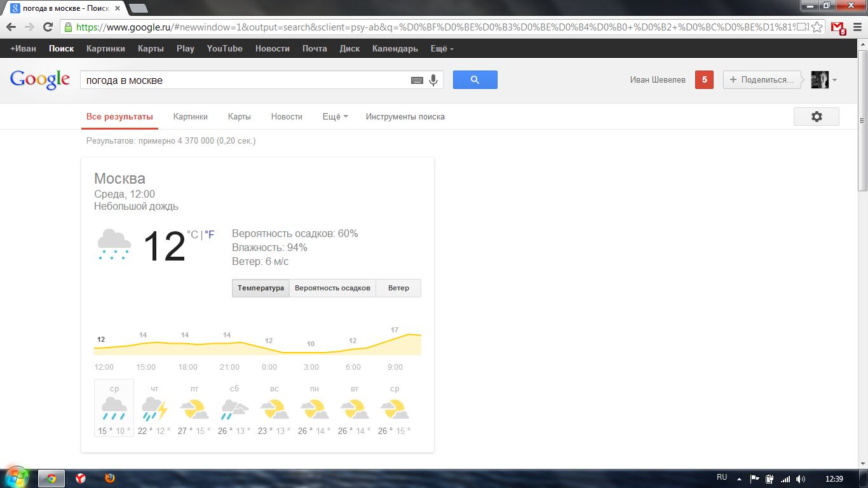Open Календарь in the black Google bar

pos(395,49)
